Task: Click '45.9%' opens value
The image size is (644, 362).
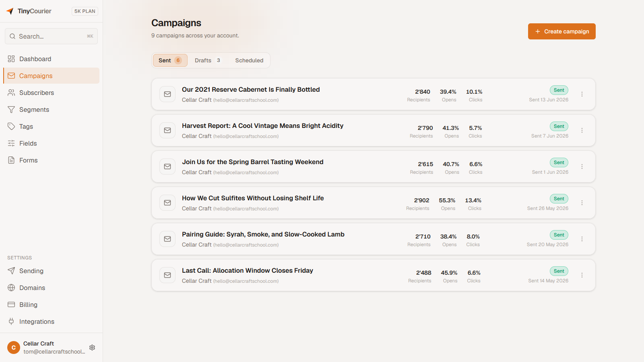Action: (x=449, y=273)
